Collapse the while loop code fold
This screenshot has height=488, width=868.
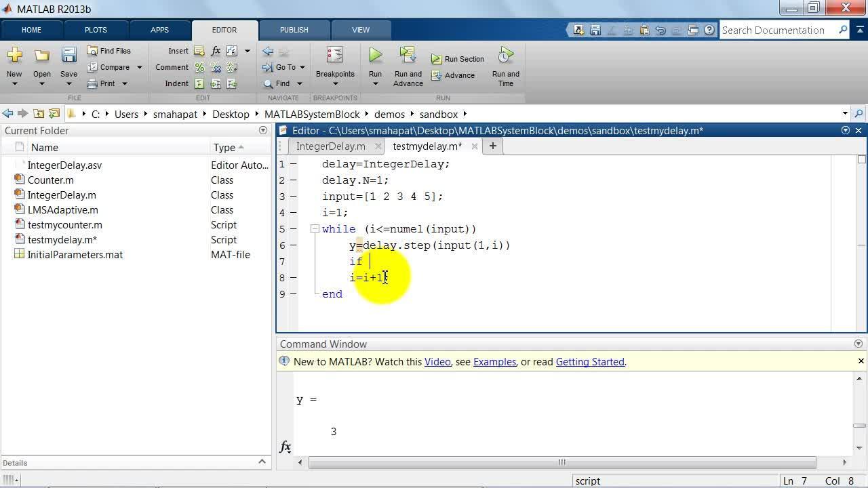315,229
